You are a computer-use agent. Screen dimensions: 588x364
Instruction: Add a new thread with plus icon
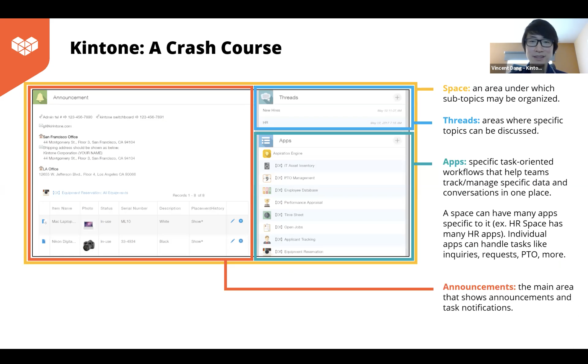[397, 98]
